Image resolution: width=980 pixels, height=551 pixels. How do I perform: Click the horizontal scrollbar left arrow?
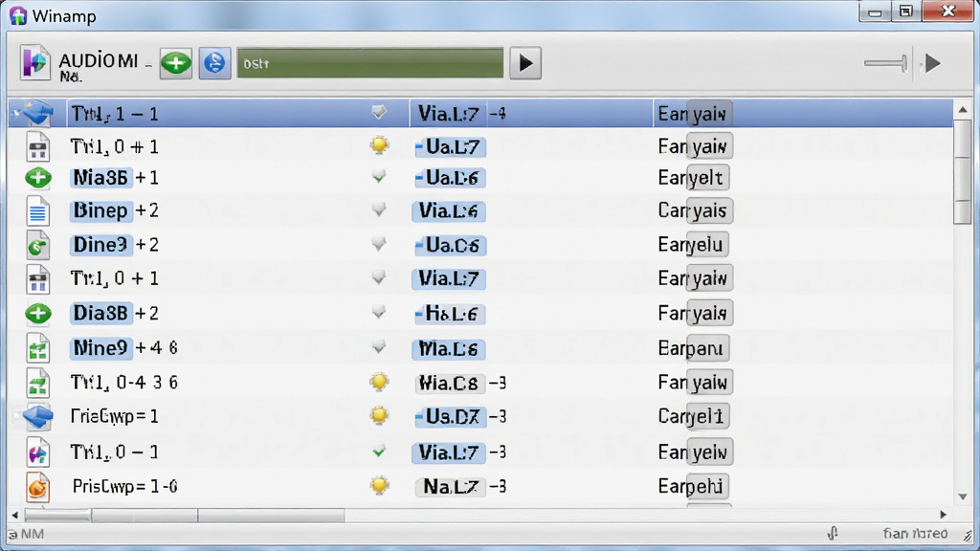coord(15,515)
